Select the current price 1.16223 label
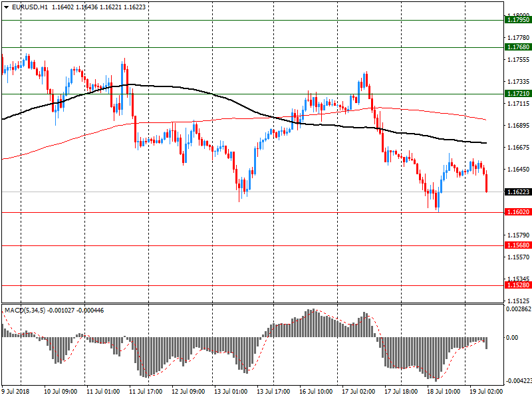 (x=518, y=192)
